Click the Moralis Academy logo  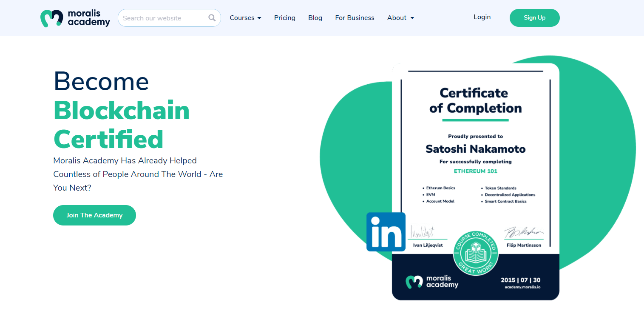pyautogui.click(x=75, y=18)
